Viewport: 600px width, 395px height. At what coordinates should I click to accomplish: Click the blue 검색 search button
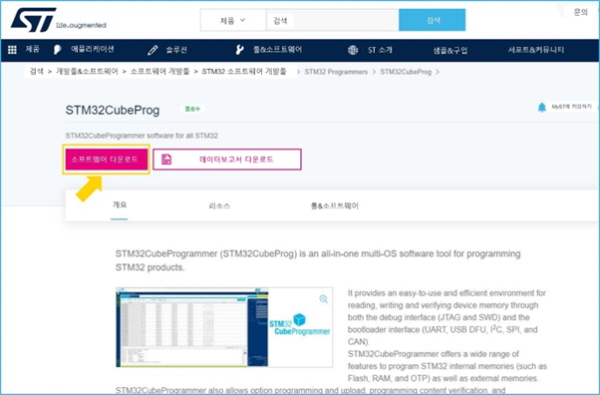(432, 20)
